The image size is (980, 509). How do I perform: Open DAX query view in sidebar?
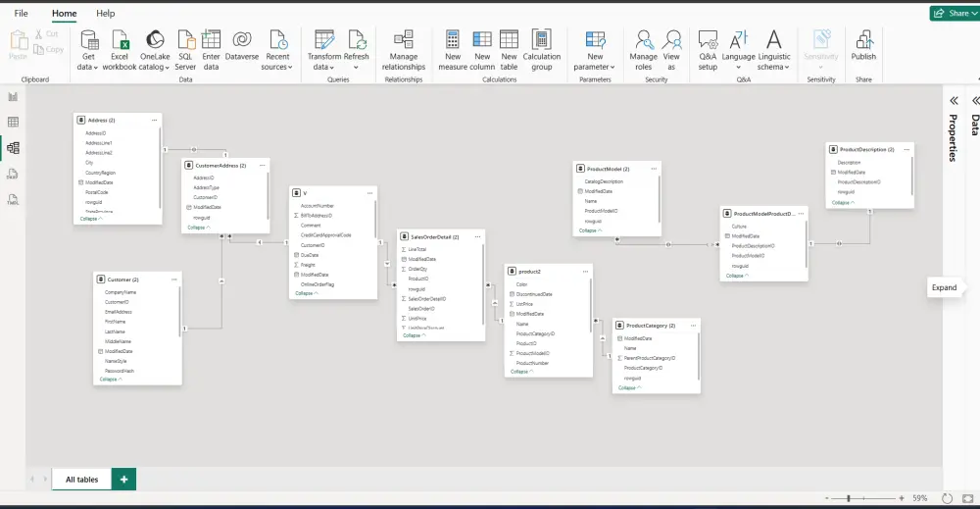tap(13, 175)
